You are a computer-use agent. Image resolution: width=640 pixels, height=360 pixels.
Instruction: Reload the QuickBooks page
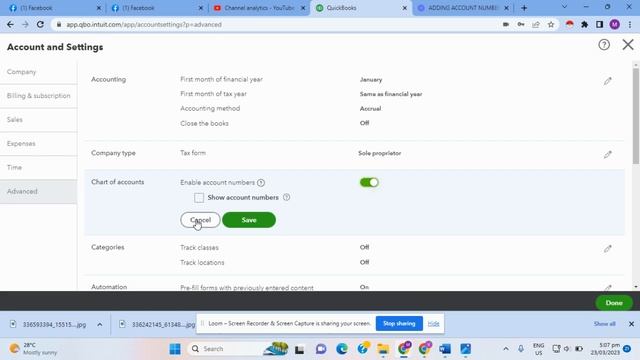[x=40, y=24]
